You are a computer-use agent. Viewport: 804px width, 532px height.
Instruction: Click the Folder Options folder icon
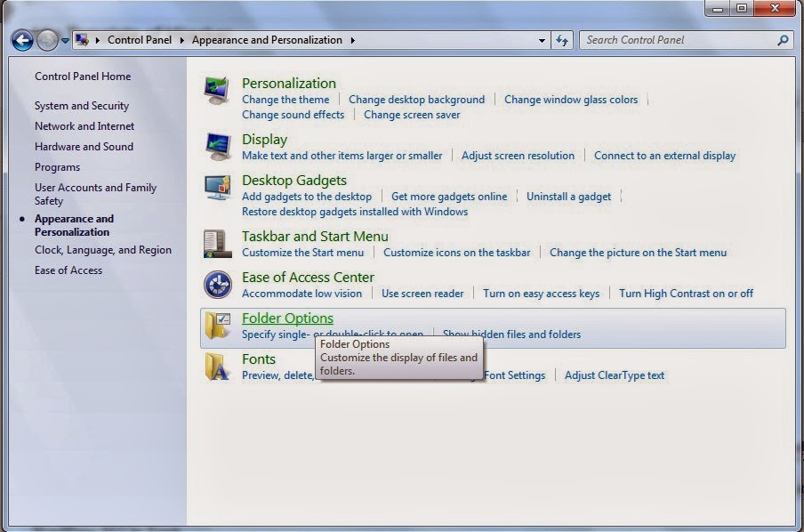(218, 326)
